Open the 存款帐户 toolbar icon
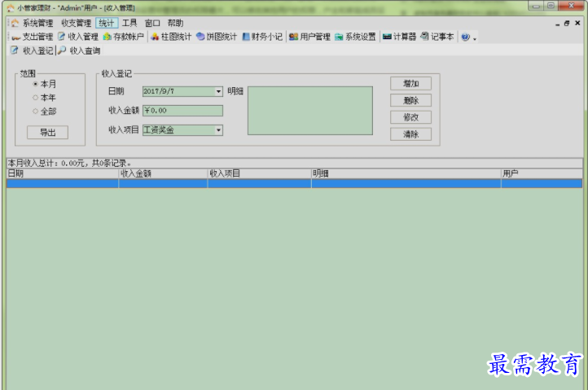Image resolution: width=588 pixels, height=390 pixels. (x=123, y=37)
